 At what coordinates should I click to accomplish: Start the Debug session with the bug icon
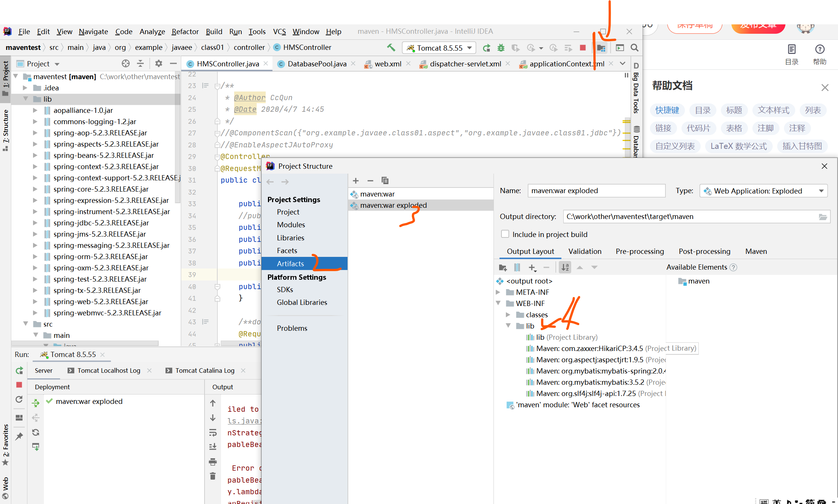(501, 48)
